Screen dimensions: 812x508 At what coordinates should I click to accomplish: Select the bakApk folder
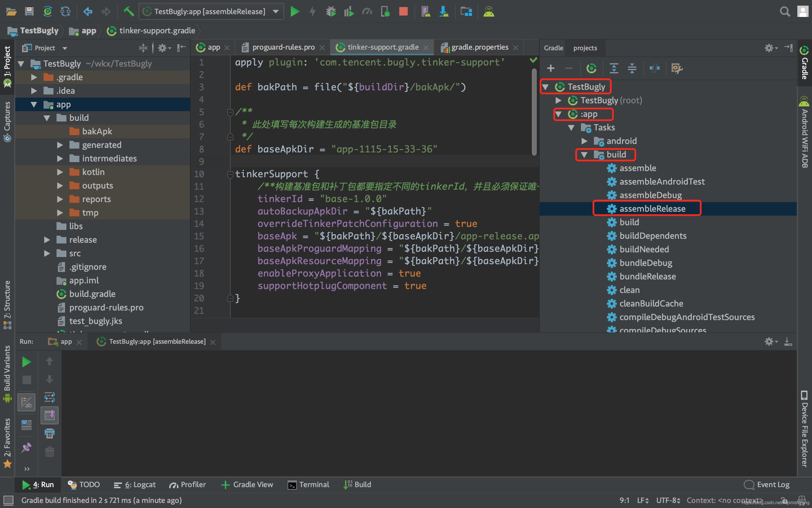coord(97,131)
